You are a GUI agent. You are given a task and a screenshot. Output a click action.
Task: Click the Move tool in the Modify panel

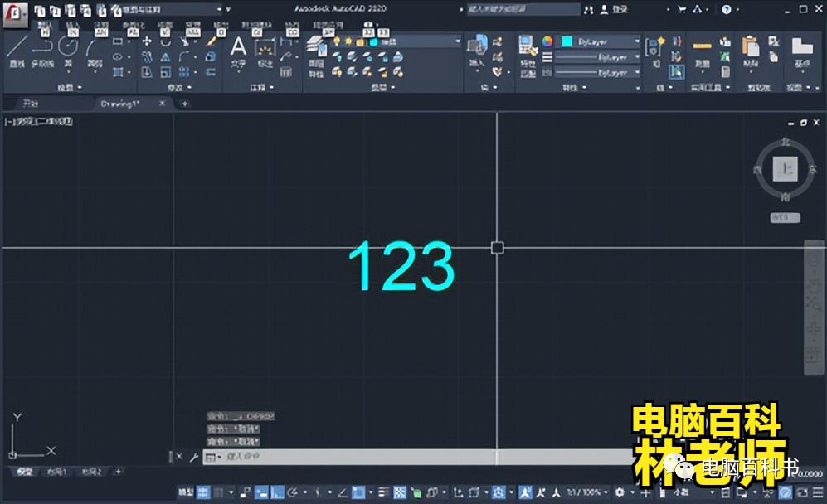tap(145, 42)
